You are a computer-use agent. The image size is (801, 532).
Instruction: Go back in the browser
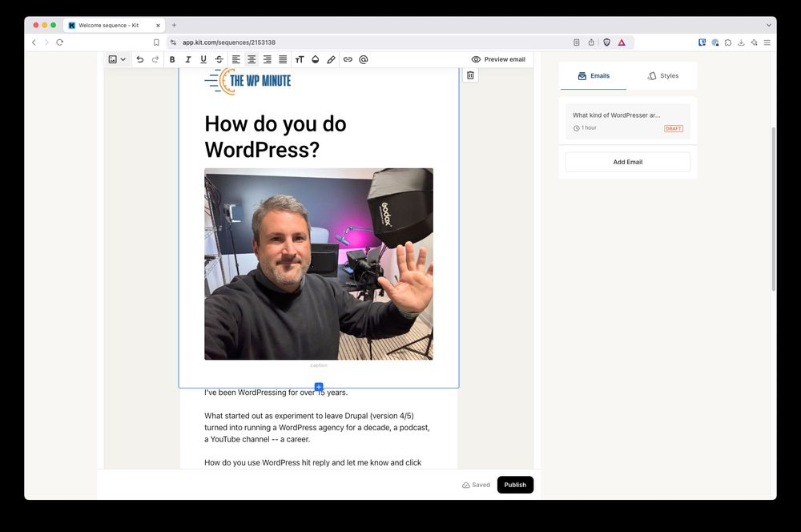pyautogui.click(x=34, y=42)
